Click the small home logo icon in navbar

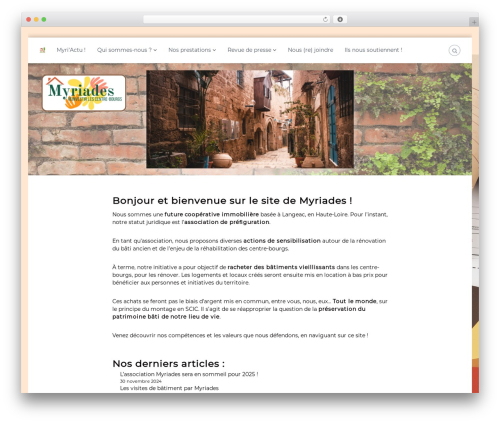(42, 50)
